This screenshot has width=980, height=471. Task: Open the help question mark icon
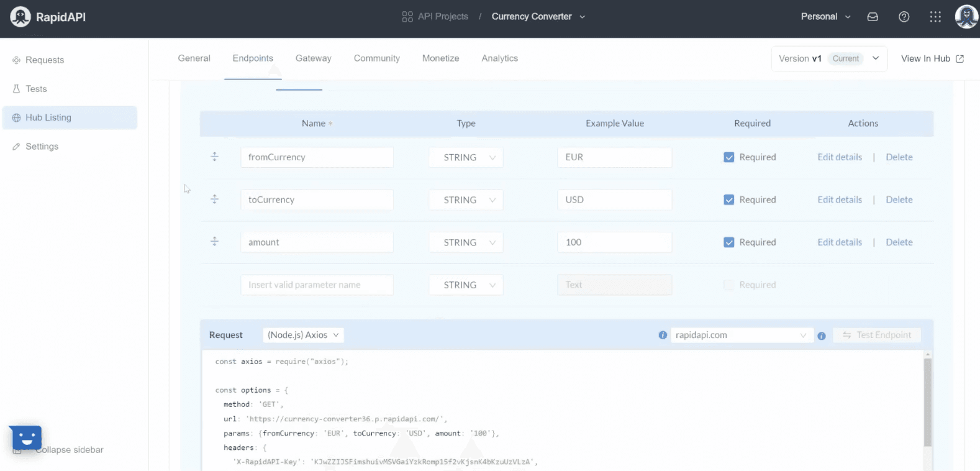pos(904,17)
